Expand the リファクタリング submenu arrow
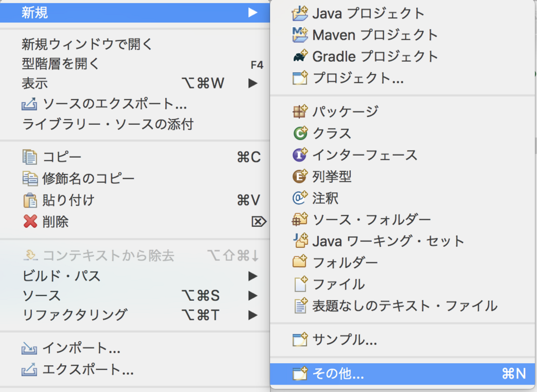 pyautogui.click(x=253, y=315)
